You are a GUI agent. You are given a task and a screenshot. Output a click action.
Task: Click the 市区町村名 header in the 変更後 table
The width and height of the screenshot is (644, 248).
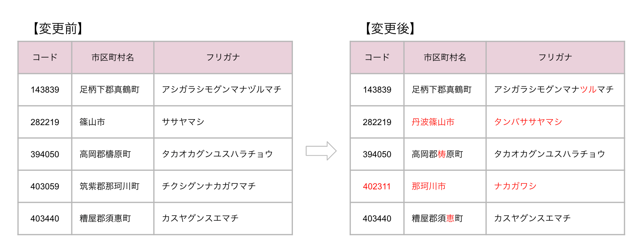445,58
